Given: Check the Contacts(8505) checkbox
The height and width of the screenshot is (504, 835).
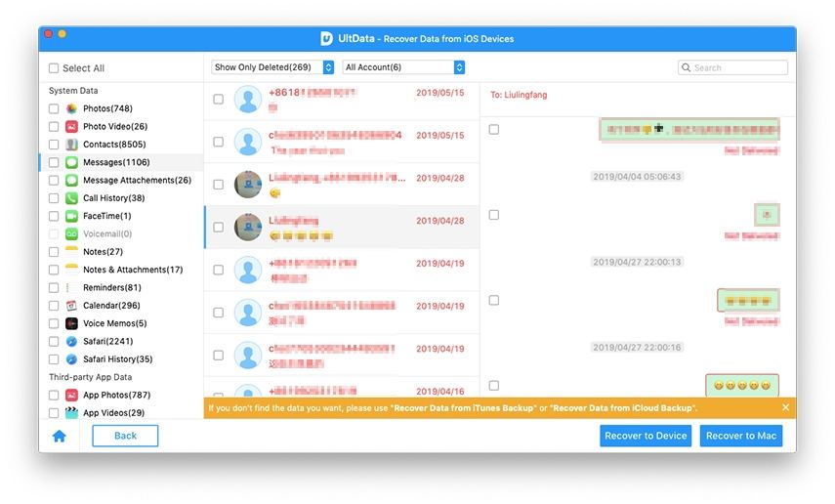Looking at the screenshot, I should coord(54,145).
